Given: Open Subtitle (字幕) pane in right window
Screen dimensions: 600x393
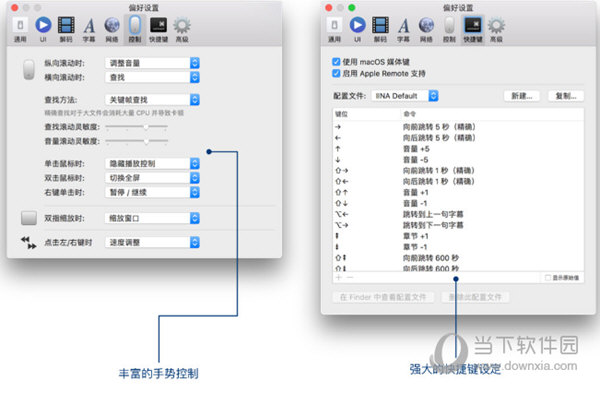Looking at the screenshot, I should pyautogui.click(x=403, y=30).
